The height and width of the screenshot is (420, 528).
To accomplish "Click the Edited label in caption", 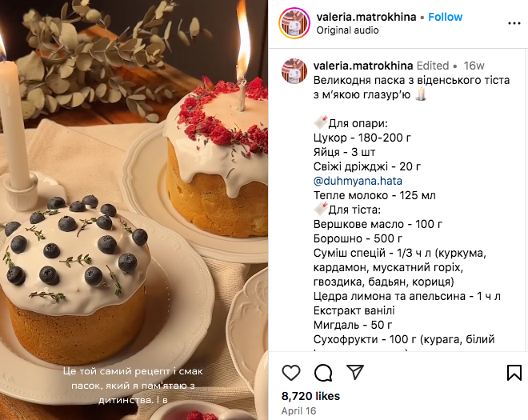I will pyautogui.click(x=433, y=66).
